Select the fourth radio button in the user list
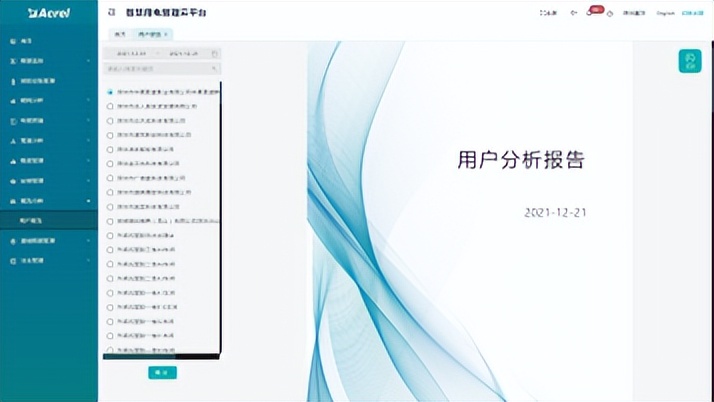This screenshot has height=402, width=714. click(x=110, y=135)
